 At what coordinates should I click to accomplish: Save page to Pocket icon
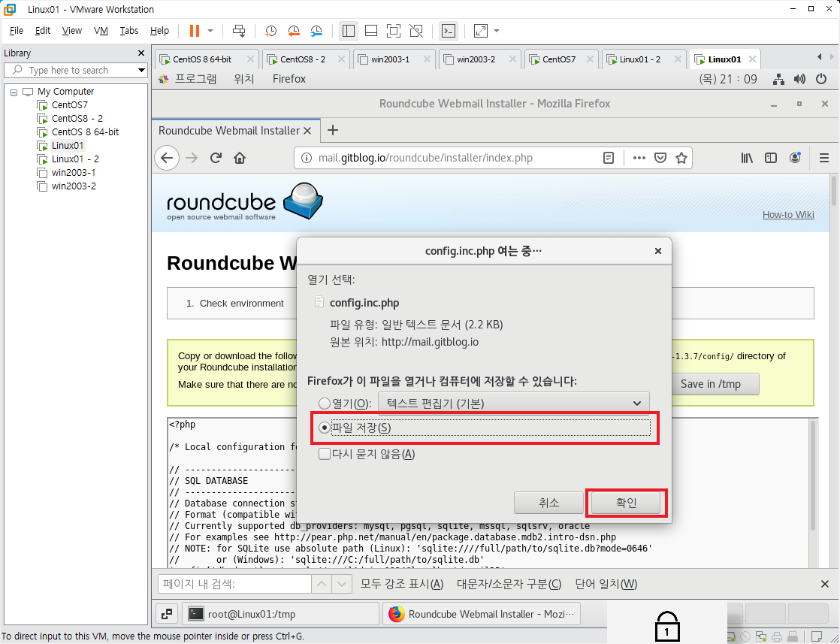pos(660,158)
